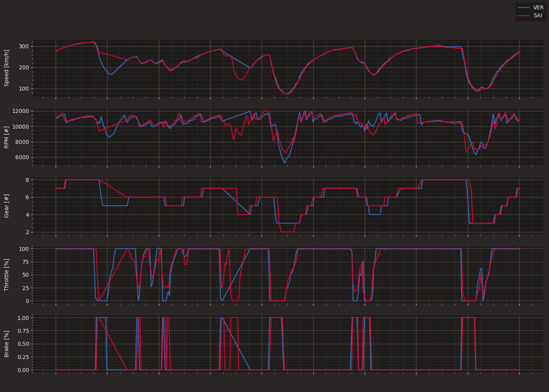Click the 25 tick on Throttle axis
The width and height of the screenshot is (549, 392).
tap(25, 288)
